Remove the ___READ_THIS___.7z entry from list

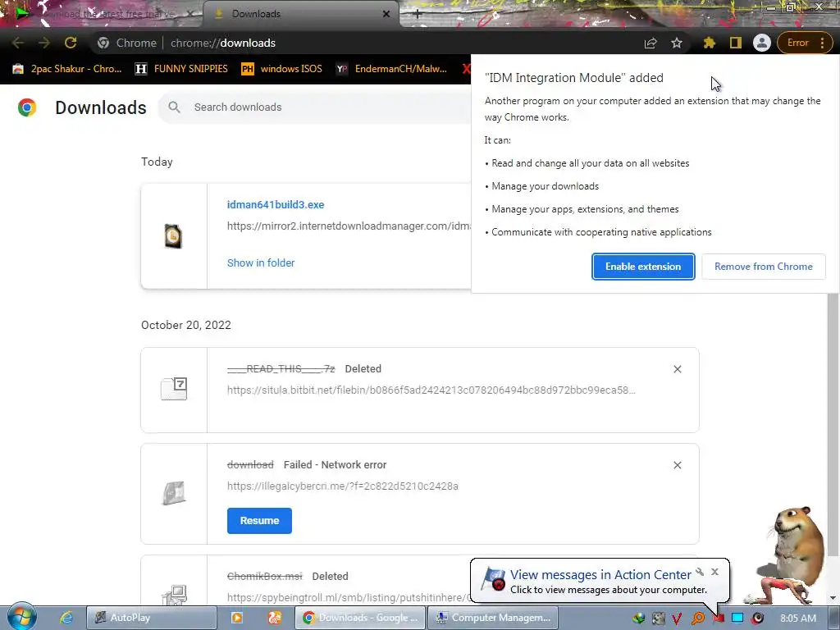(677, 369)
